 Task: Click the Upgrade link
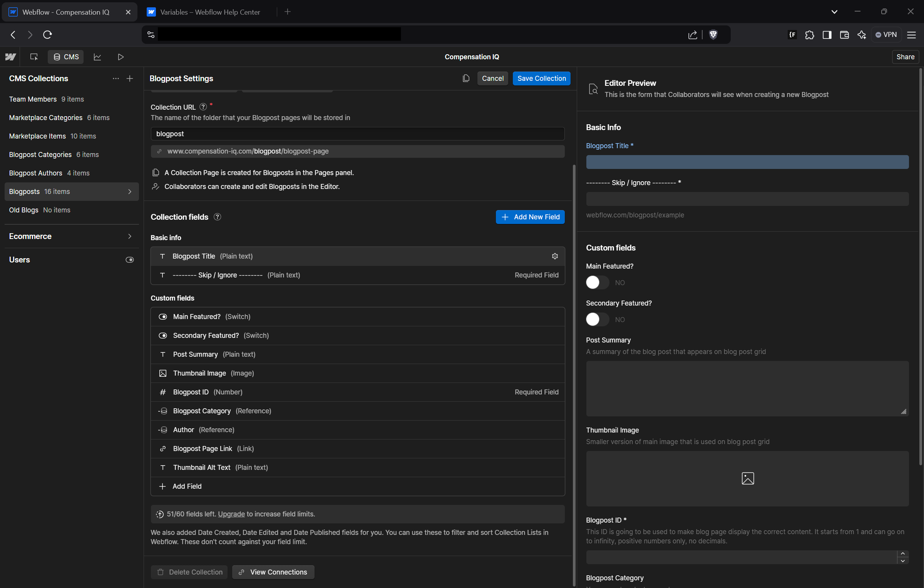click(231, 514)
